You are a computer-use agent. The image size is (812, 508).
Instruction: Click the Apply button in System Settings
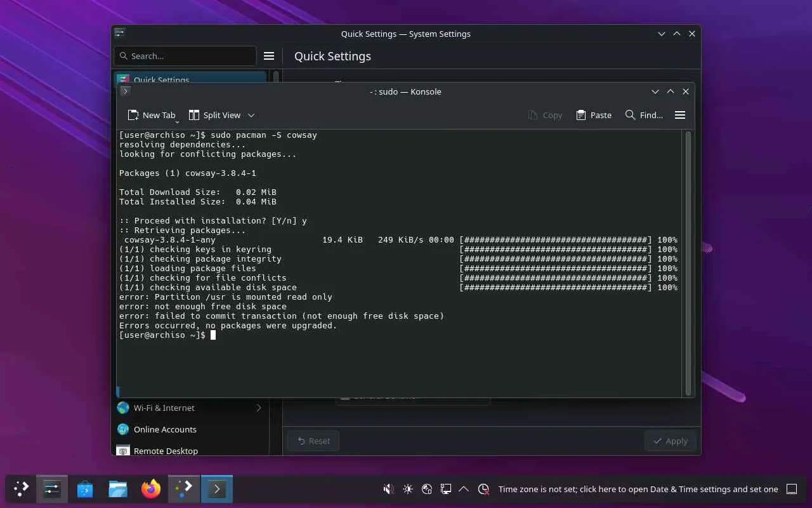[671, 441]
